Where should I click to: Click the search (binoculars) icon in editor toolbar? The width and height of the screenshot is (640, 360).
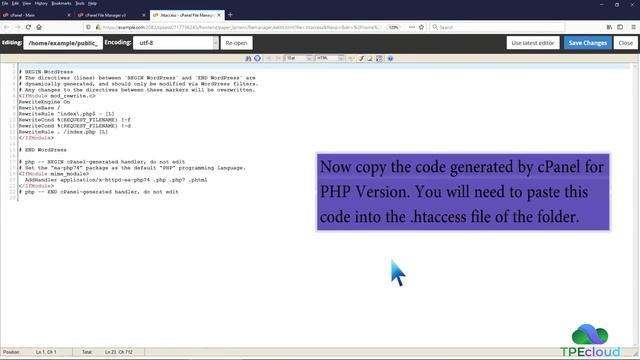(x=248, y=58)
